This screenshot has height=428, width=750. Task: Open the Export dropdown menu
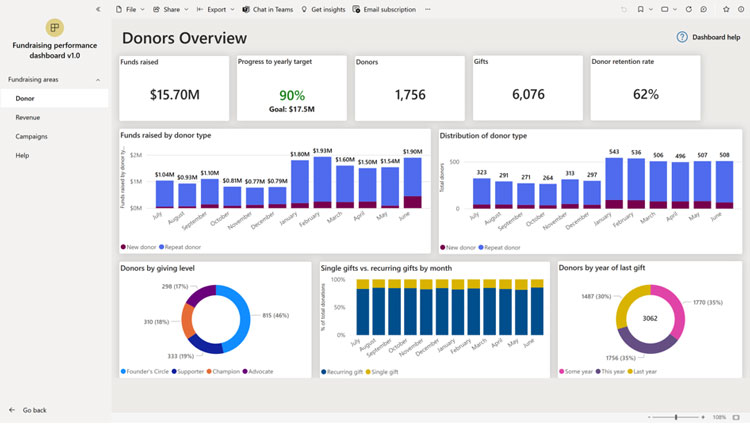215,9
